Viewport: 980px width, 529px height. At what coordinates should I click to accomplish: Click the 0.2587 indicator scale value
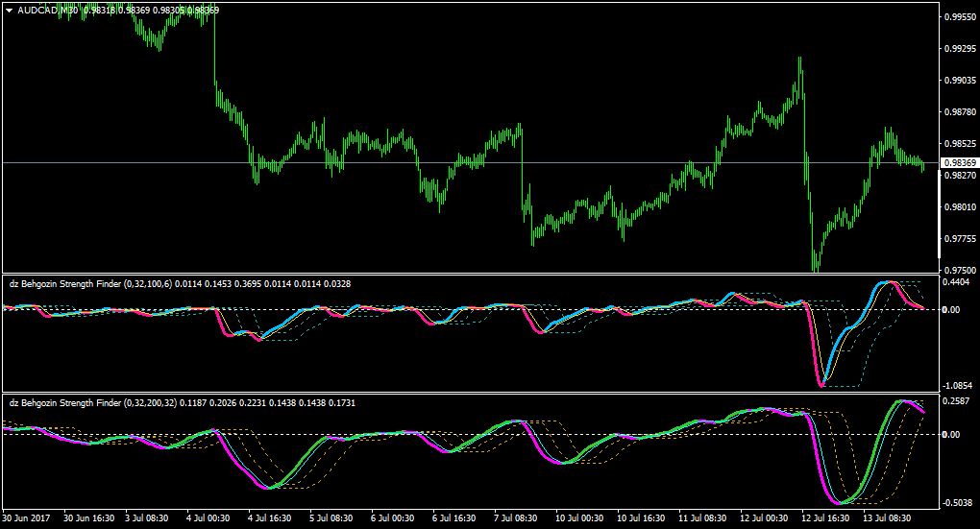click(956, 400)
